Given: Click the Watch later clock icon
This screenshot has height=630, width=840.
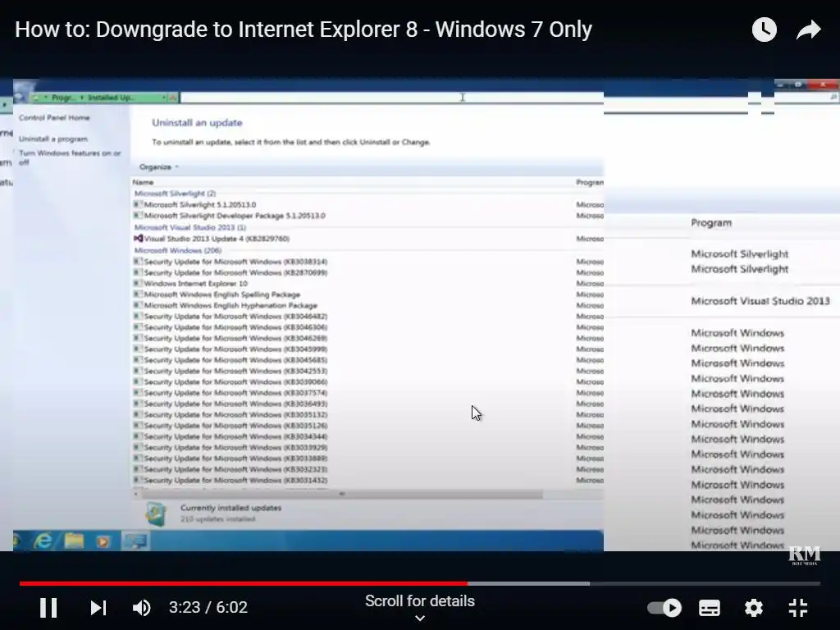Looking at the screenshot, I should [x=764, y=30].
